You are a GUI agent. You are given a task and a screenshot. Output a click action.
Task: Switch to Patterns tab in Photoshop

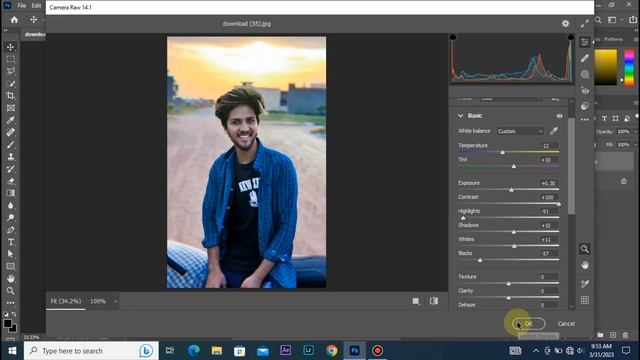pos(613,40)
